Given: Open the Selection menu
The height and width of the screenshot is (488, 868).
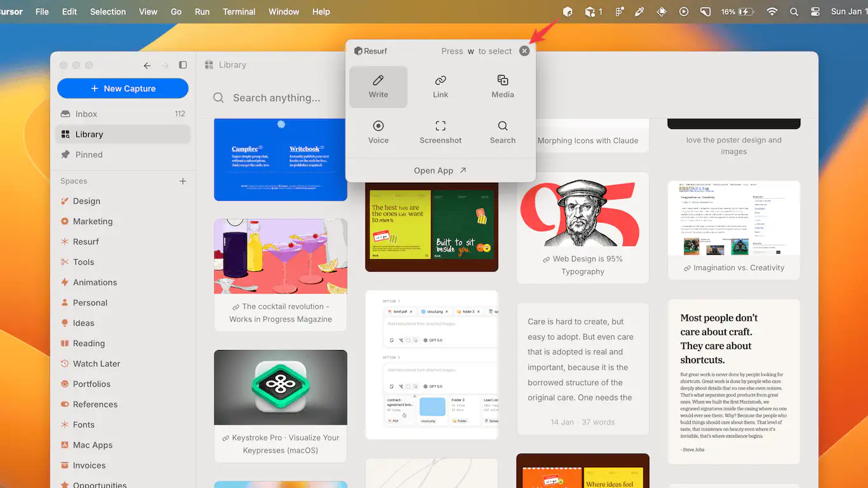Looking at the screenshot, I should click(108, 11).
